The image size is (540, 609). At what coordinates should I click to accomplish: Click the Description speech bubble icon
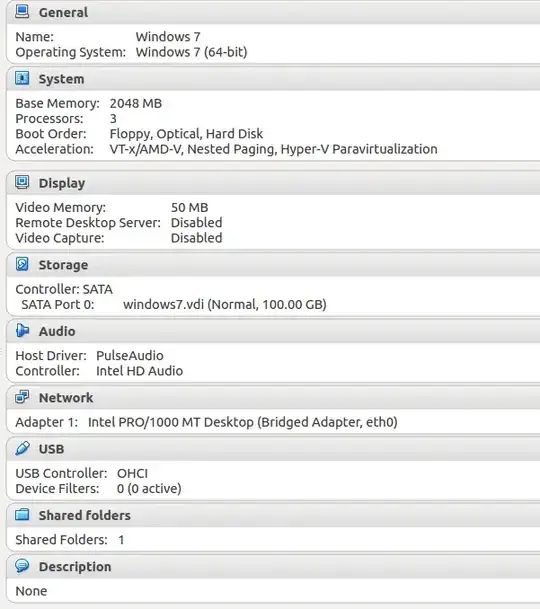click(x=22, y=566)
